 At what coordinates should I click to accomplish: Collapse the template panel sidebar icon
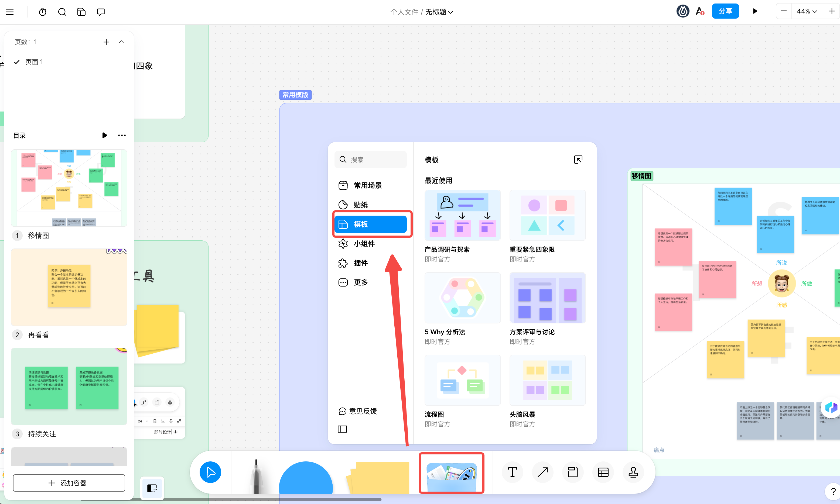342,429
